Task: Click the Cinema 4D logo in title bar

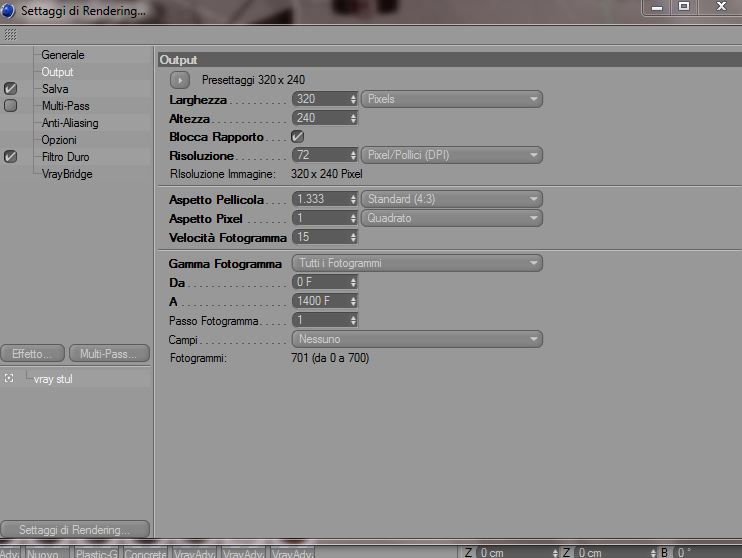Action: tap(8, 10)
